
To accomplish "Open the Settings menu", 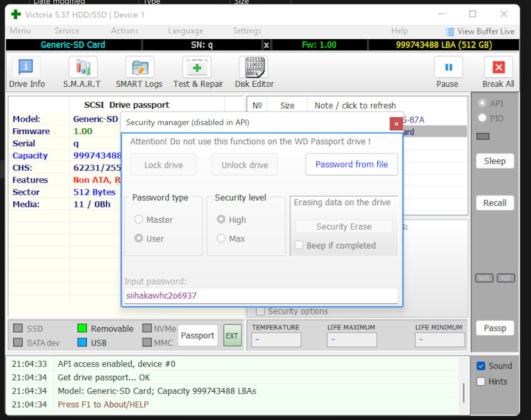I will point(247,31).
